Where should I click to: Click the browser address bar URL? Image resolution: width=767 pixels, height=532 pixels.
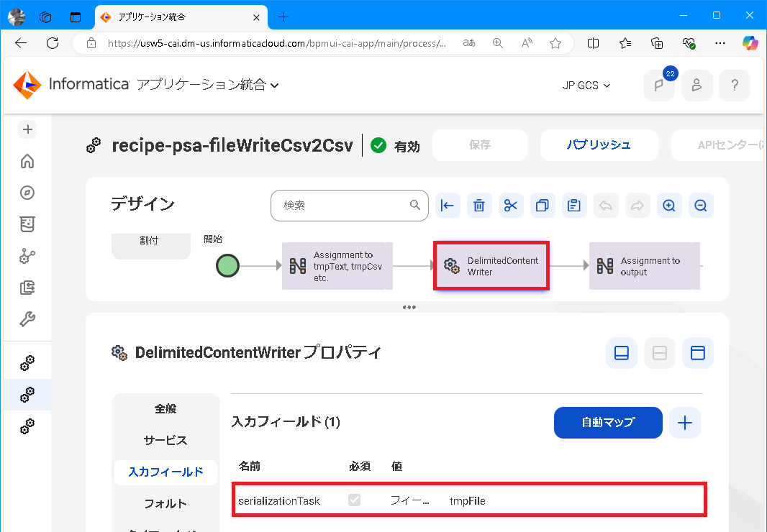pos(276,43)
